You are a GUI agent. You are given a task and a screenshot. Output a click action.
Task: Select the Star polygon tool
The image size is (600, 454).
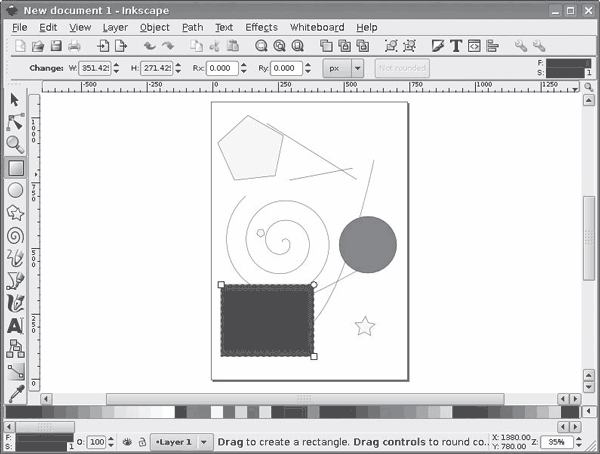pos(15,213)
